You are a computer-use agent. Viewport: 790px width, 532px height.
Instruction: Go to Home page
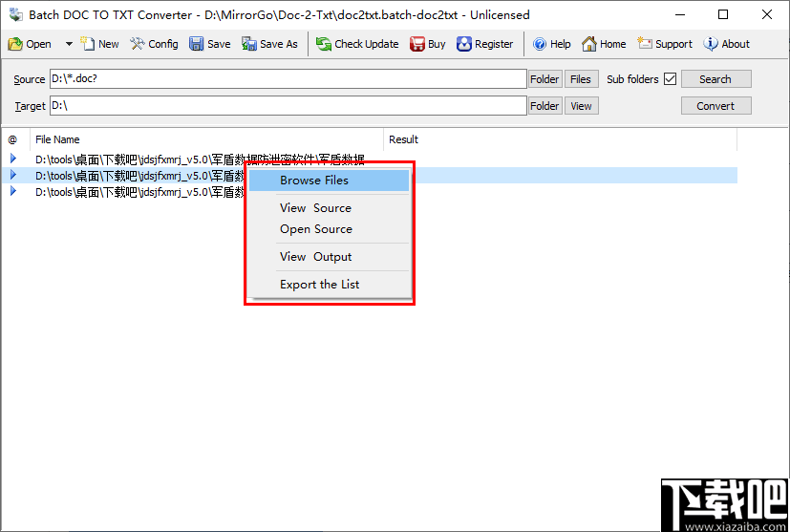point(604,44)
